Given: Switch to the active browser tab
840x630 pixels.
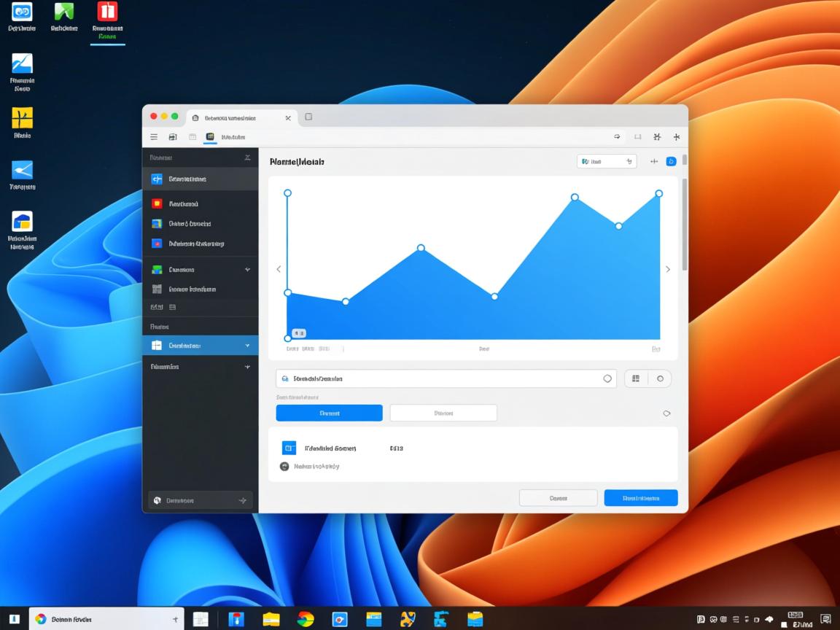Looking at the screenshot, I should coord(233,117).
